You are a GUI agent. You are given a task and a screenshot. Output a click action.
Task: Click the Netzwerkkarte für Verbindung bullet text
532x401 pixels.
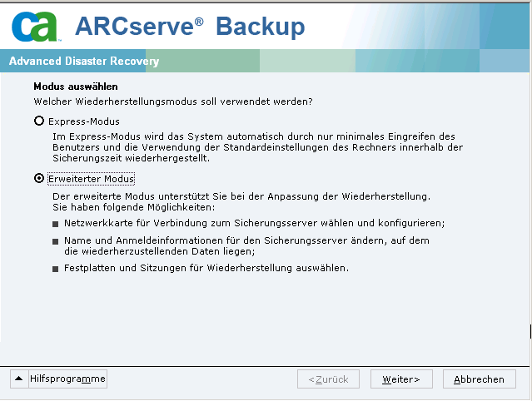[255, 223]
